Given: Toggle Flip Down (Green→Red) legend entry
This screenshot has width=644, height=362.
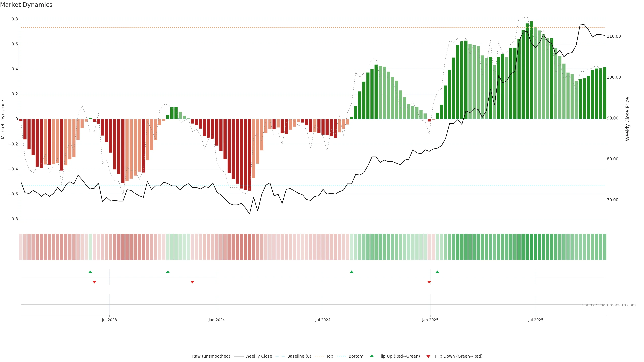Looking at the screenshot, I should pyautogui.click(x=459, y=356).
